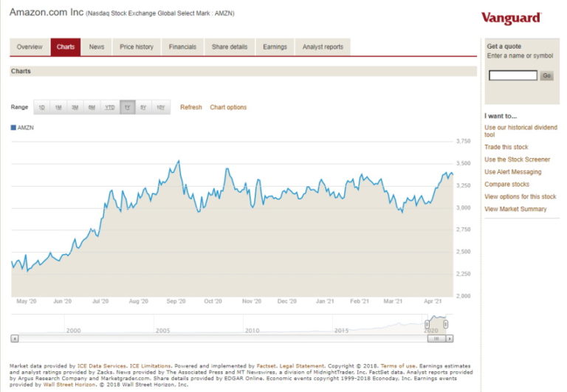Open the Terms of use link
This screenshot has height=392, width=567.
pos(398,366)
